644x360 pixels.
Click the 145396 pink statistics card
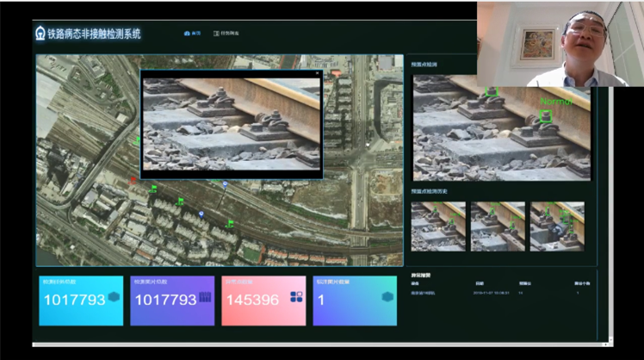pyautogui.click(x=263, y=301)
